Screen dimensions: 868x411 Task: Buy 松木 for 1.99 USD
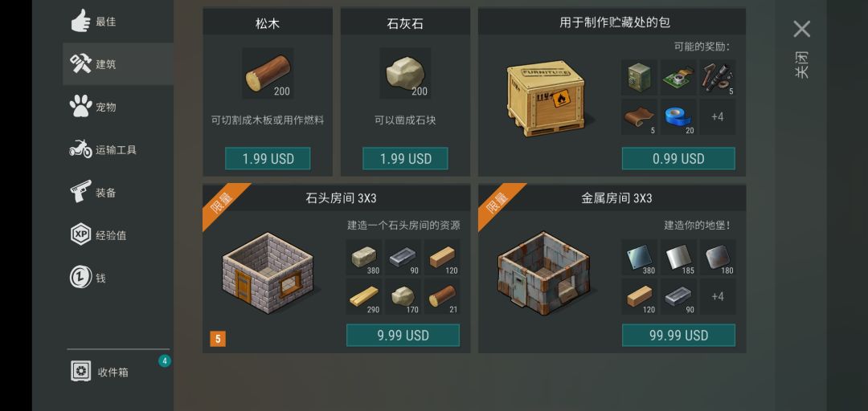268,159
